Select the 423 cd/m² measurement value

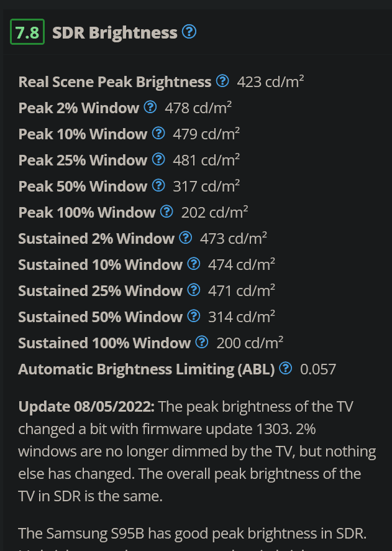pyautogui.click(x=270, y=82)
